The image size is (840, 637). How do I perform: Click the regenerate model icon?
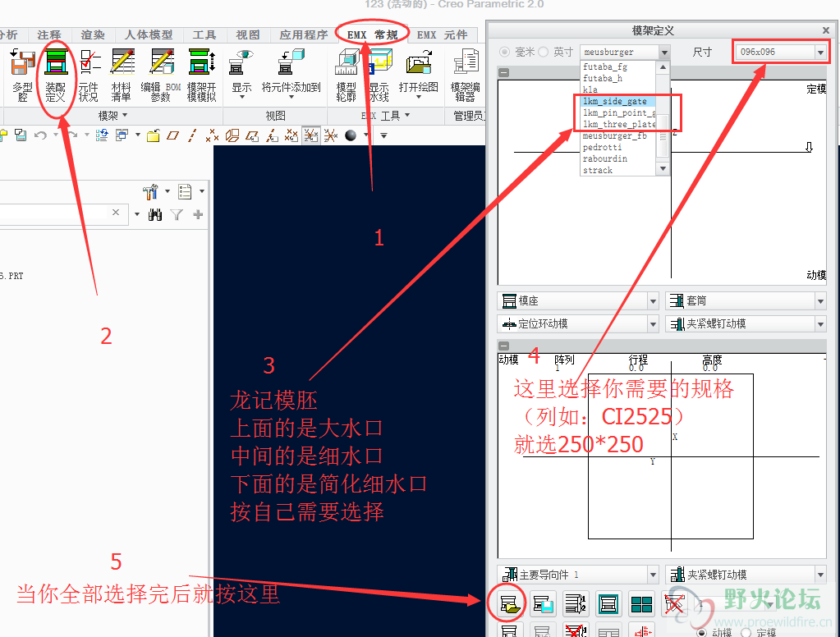coord(102,135)
